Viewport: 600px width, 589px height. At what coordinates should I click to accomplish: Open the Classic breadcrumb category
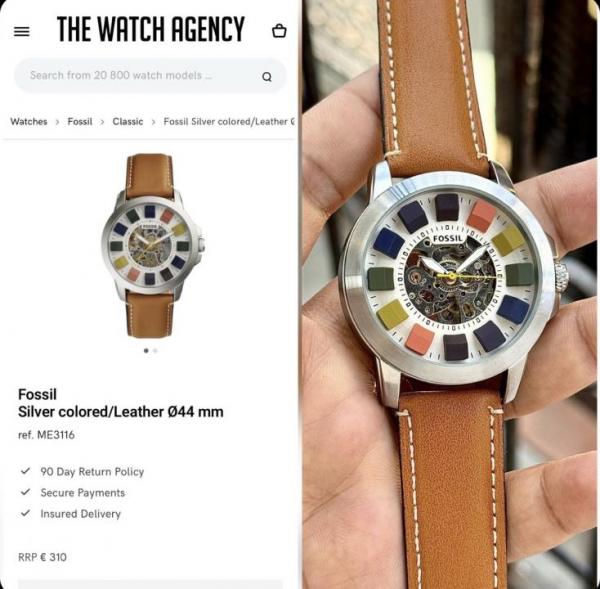click(x=127, y=122)
